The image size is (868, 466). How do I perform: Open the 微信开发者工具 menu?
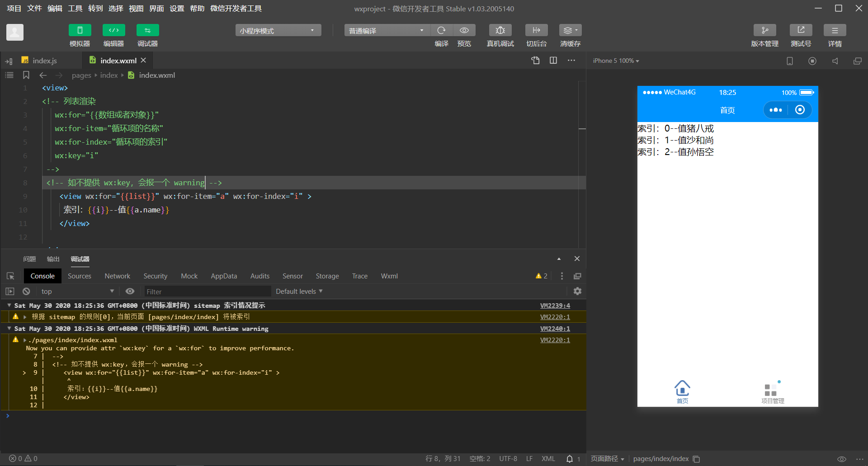coord(236,9)
